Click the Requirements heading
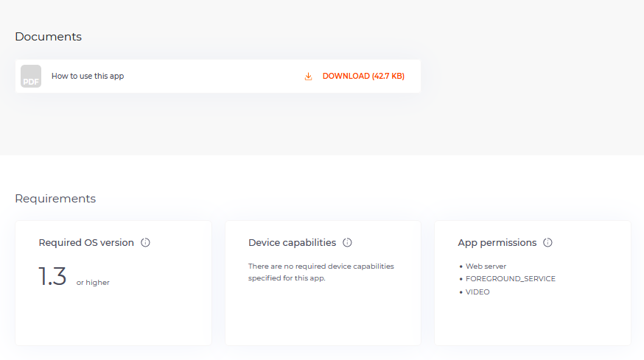This screenshot has width=644, height=360. point(55,199)
